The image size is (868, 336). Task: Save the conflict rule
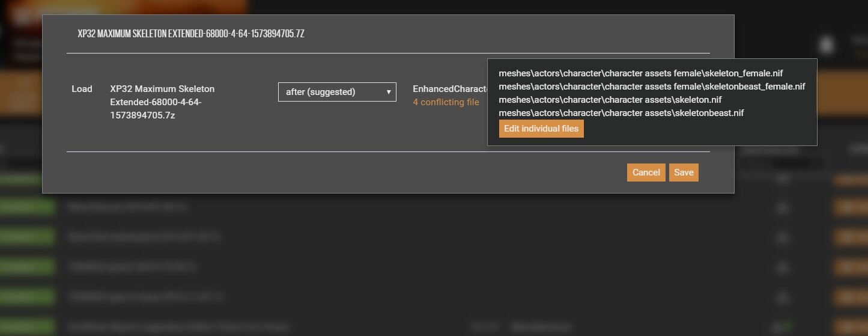click(x=684, y=173)
